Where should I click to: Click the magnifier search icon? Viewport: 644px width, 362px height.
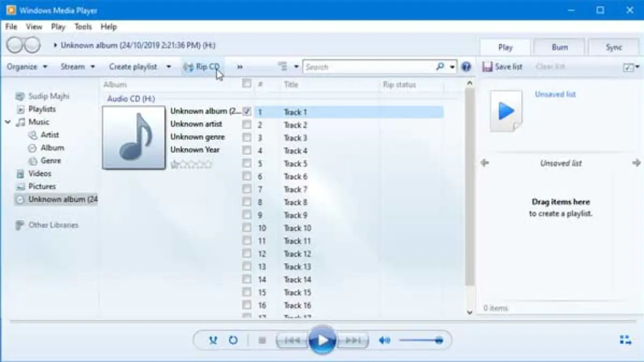point(440,67)
